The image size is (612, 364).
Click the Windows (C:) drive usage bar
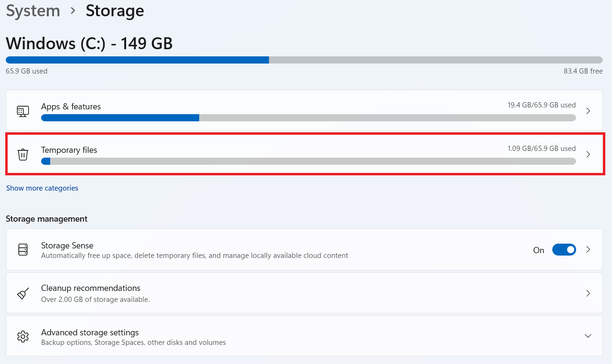pyautogui.click(x=304, y=60)
